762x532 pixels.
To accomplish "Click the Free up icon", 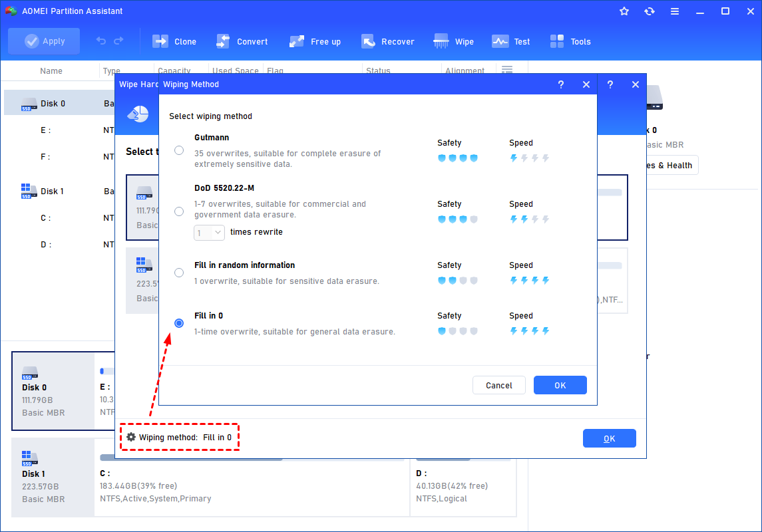I will (297, 41).
